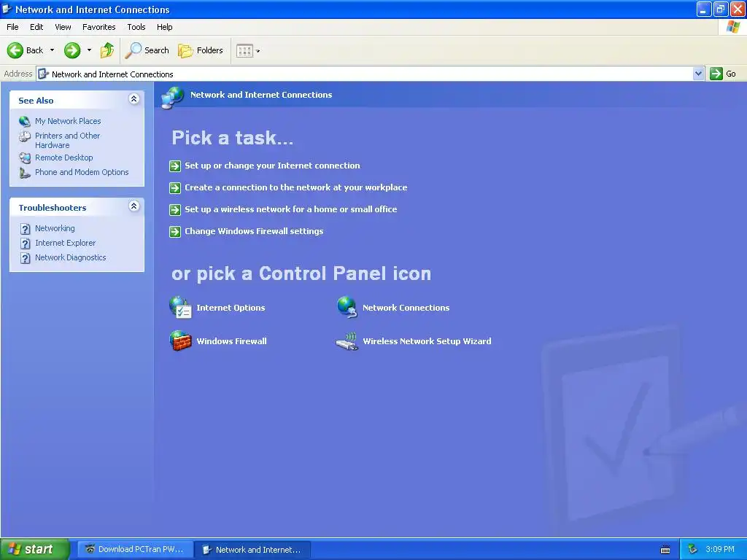
Task: Collapse the Troubleshooters panel
Action: pos(134,206)
